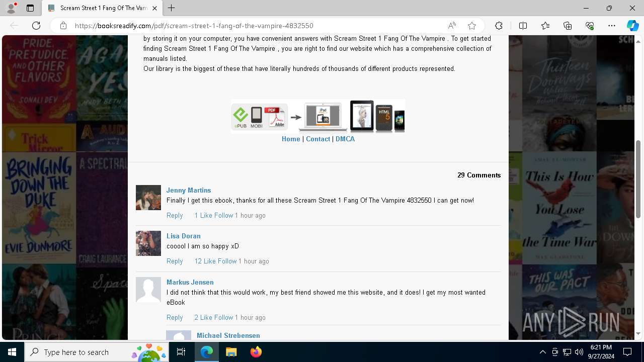Toggle Split screen icon
Viewport: 644px width, 362px height.
(523, 26)
